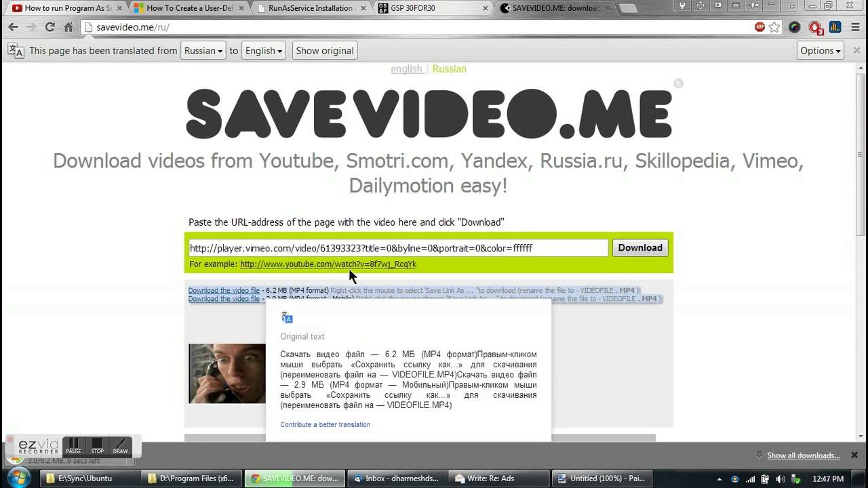Close the downloads bar
The image size is (868, 488).
coord(854,455)
